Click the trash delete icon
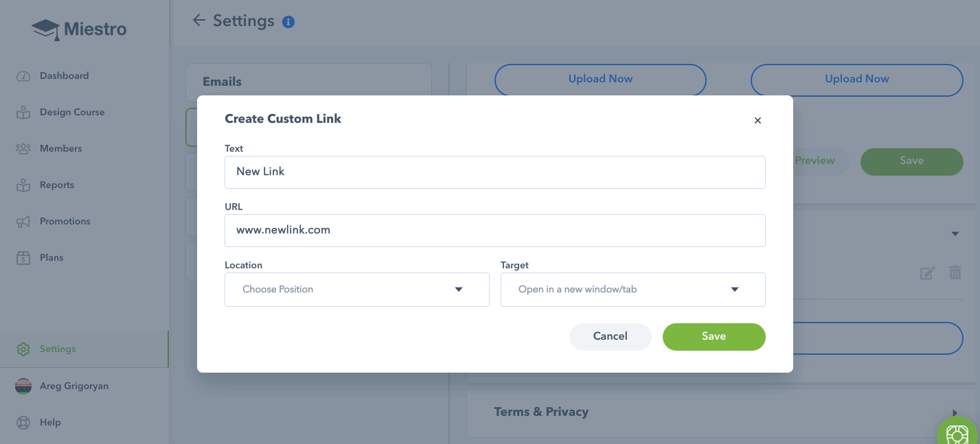This screenshot has height=444, width=980. [955, 273]
